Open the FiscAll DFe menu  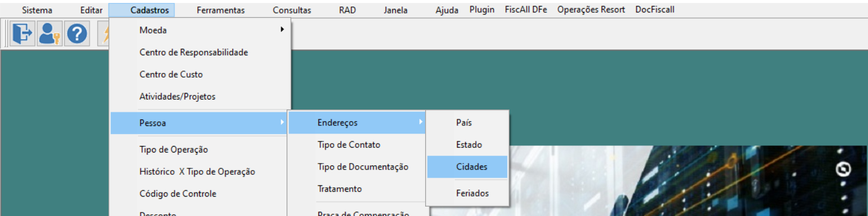526,10
